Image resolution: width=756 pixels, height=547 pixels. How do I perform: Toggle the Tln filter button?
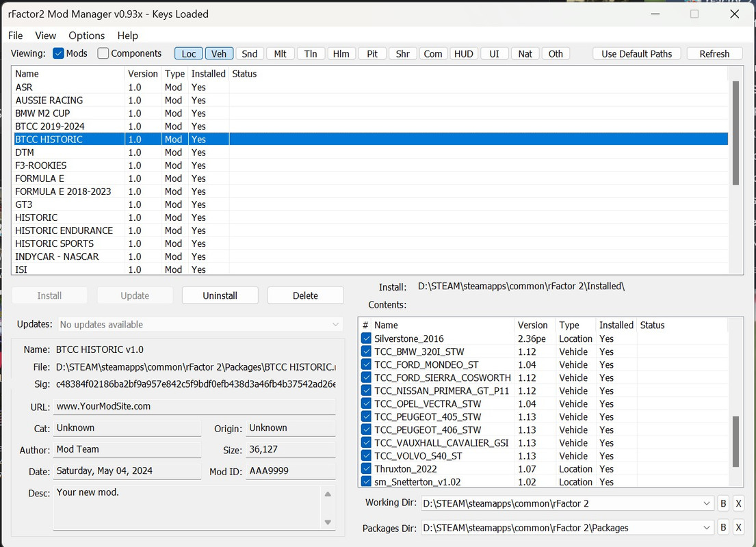coord(311,53)
